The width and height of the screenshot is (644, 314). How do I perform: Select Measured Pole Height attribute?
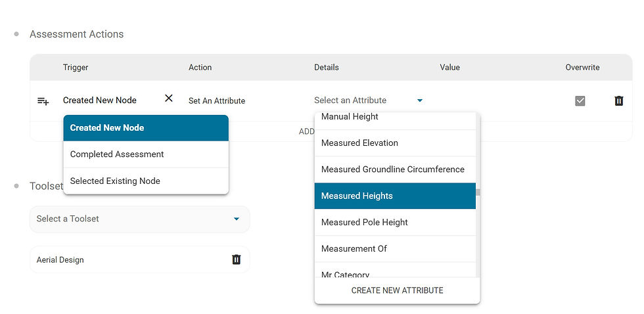(x=395, y=223)
